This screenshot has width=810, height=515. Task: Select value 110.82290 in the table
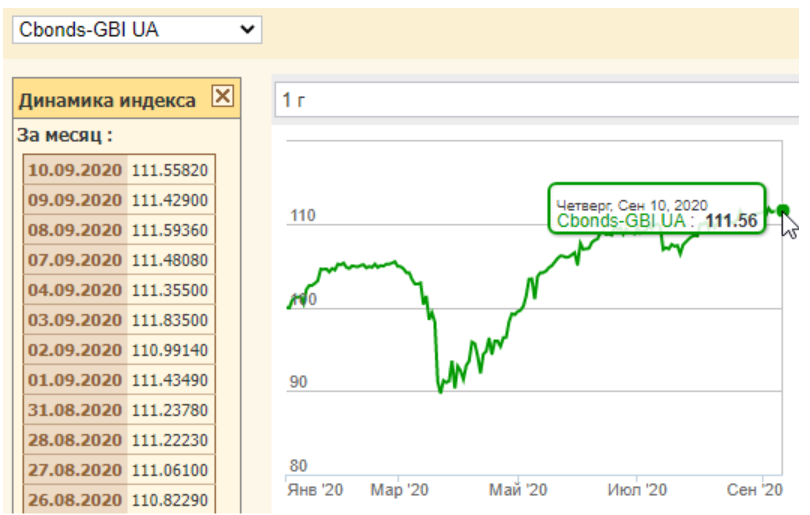(170, 500)
